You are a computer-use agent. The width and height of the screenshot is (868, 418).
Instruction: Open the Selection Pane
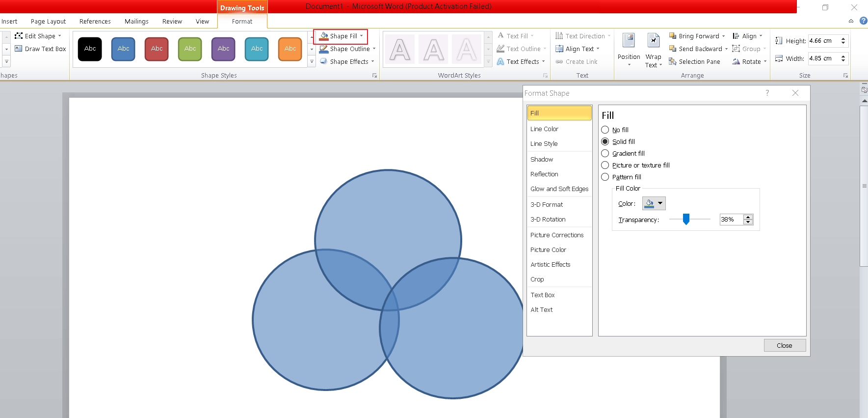[x=695, y=62]
